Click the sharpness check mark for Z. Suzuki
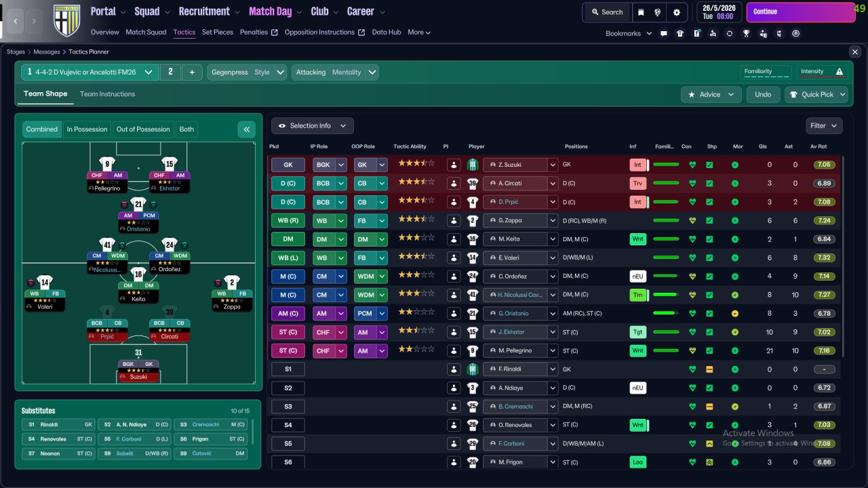Viewport: 868px width, 488px height. pos(709,165)
